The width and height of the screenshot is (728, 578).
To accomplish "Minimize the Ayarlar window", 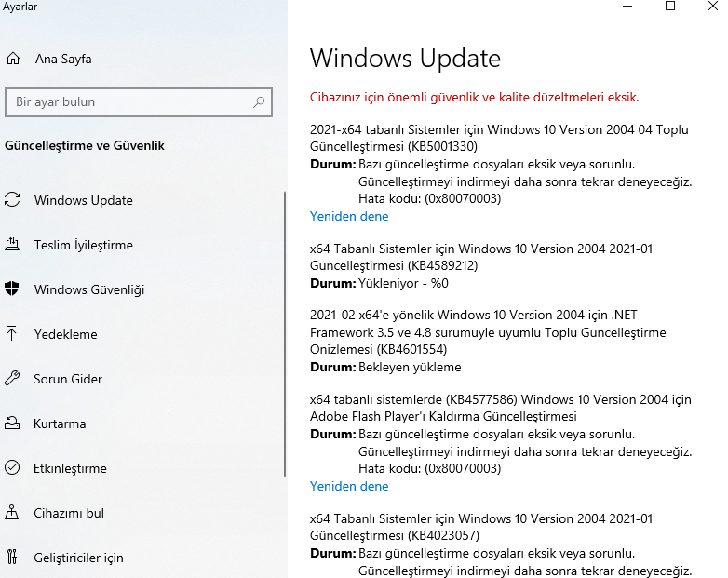I will click(x=627, y=6).
